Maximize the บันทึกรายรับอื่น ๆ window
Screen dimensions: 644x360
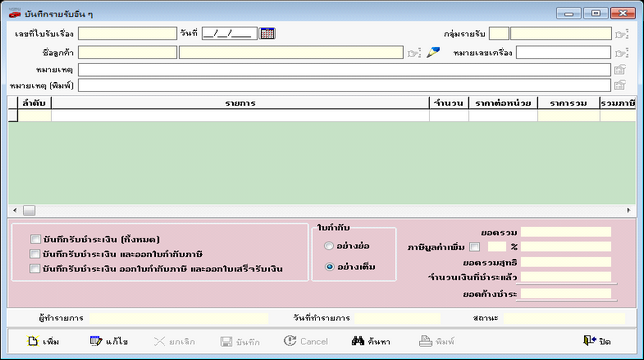[x=596, y=13]
